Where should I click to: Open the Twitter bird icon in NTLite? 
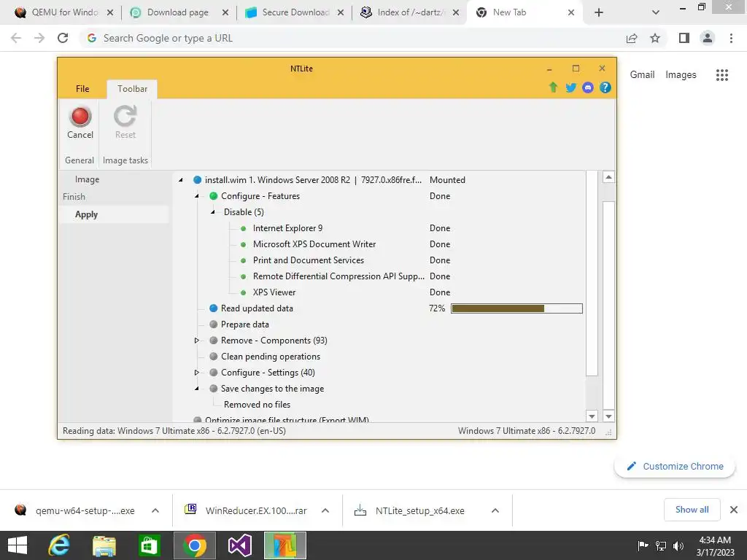coord(570,87)
